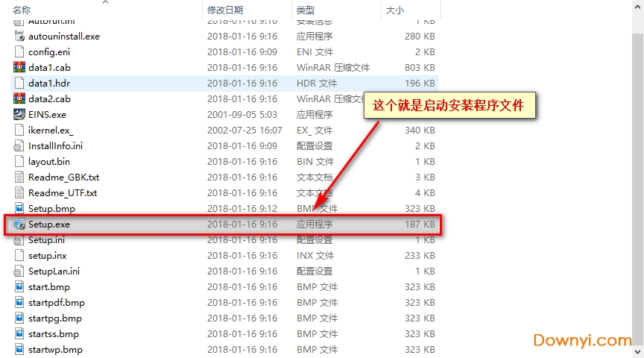Click the setup.inx file icon
The image size is (644, 358).
[19, 255]
